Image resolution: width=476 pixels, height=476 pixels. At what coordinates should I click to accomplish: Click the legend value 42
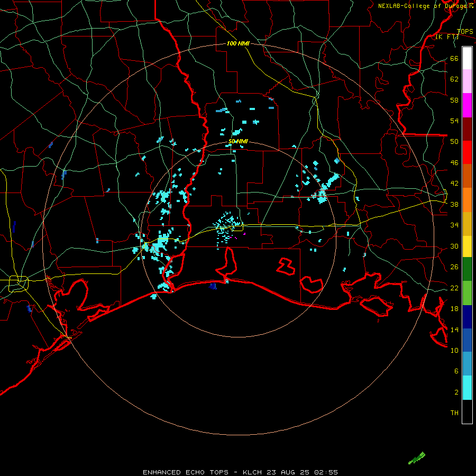454,183
